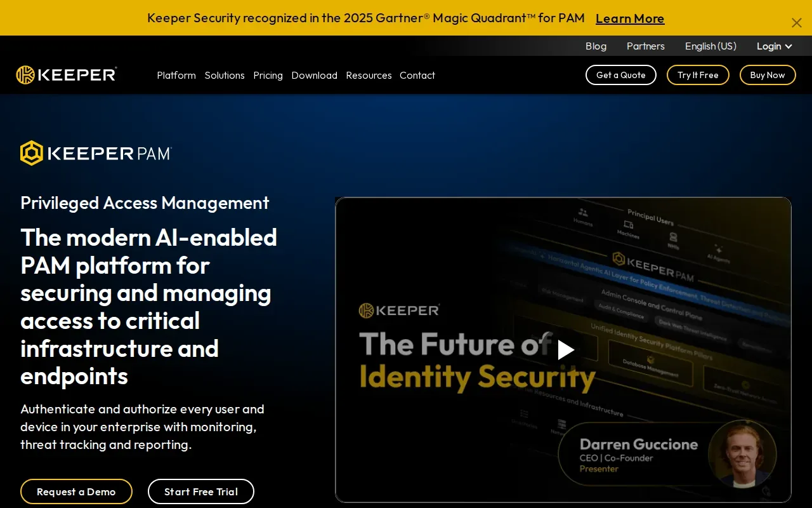Change language from English (US)
Viewport: 812px width, 508px height.
click(x=710, y=46)
